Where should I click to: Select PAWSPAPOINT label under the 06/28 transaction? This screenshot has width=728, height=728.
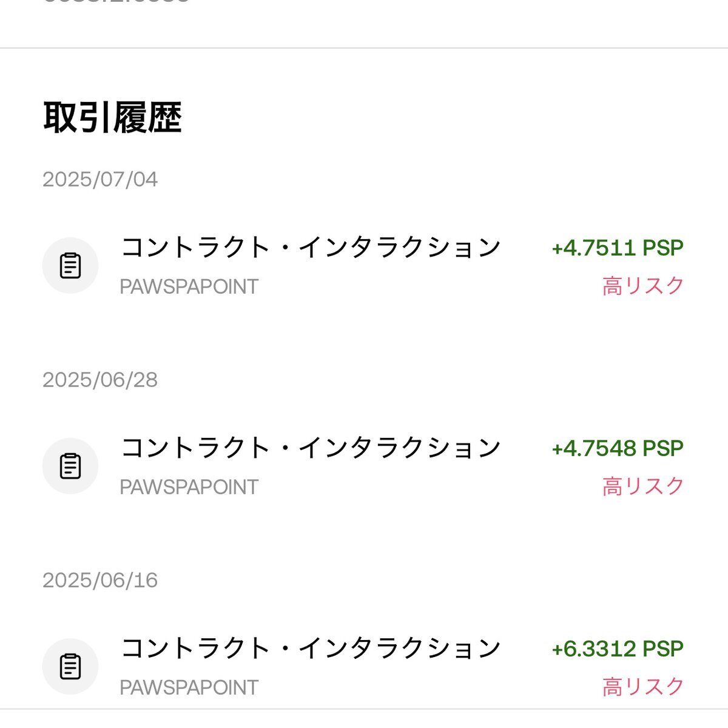tap(189, 487)
